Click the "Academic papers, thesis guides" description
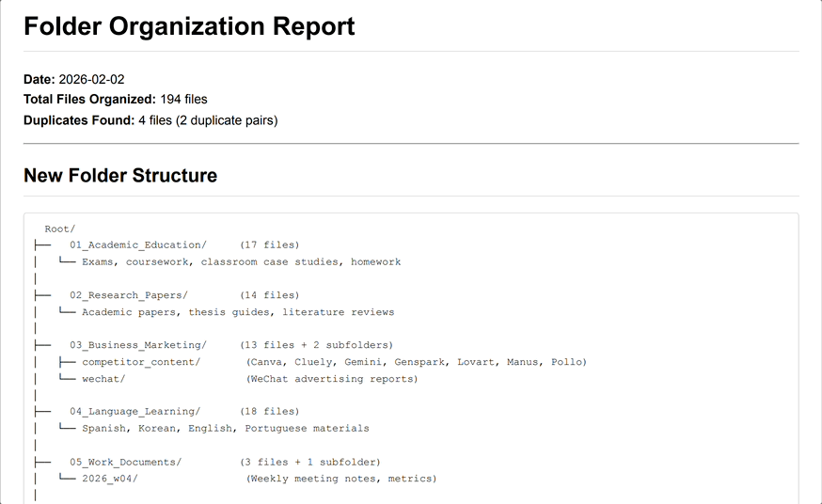Screen dimensions: 822x504 coord(238,312)
